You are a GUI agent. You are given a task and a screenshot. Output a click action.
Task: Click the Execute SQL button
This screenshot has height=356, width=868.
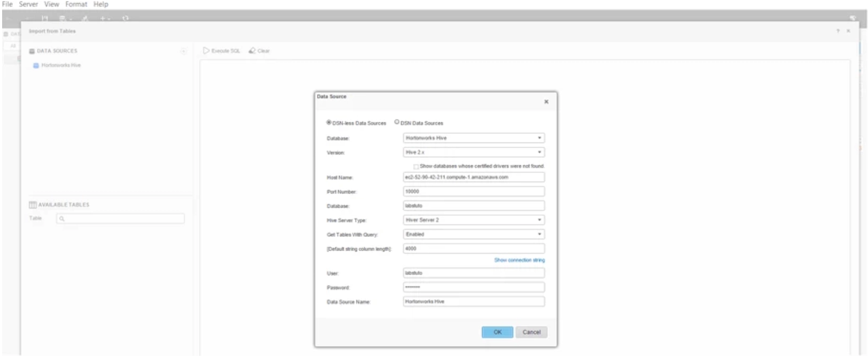[222, 51]
